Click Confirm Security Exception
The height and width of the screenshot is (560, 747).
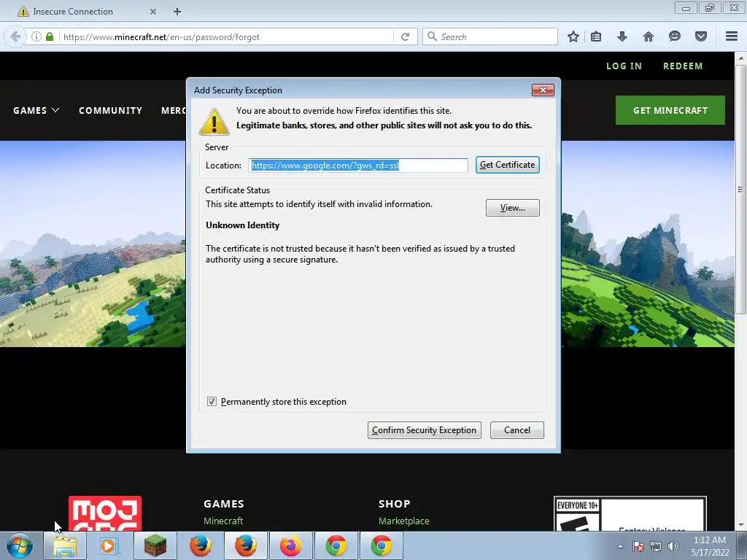(424, 430)
